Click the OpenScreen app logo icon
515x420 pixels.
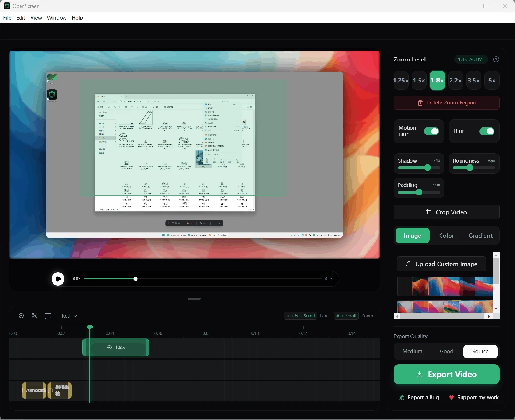[7, 6]
